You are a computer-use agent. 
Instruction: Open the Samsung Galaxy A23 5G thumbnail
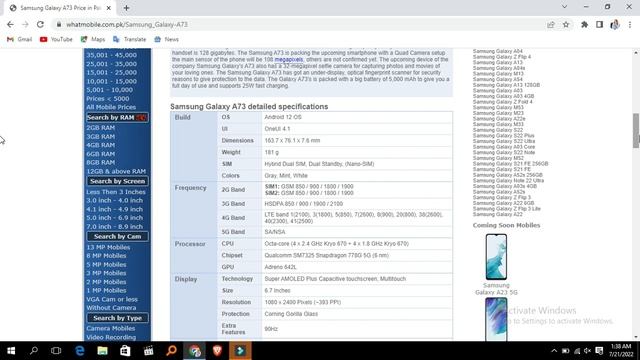pyautogui.click(x=496, y=257)
